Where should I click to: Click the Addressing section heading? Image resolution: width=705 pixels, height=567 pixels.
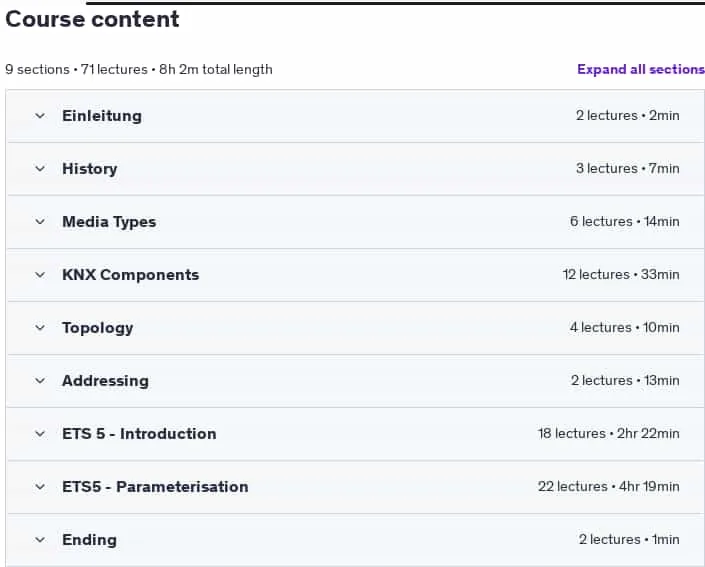(105, 381)
